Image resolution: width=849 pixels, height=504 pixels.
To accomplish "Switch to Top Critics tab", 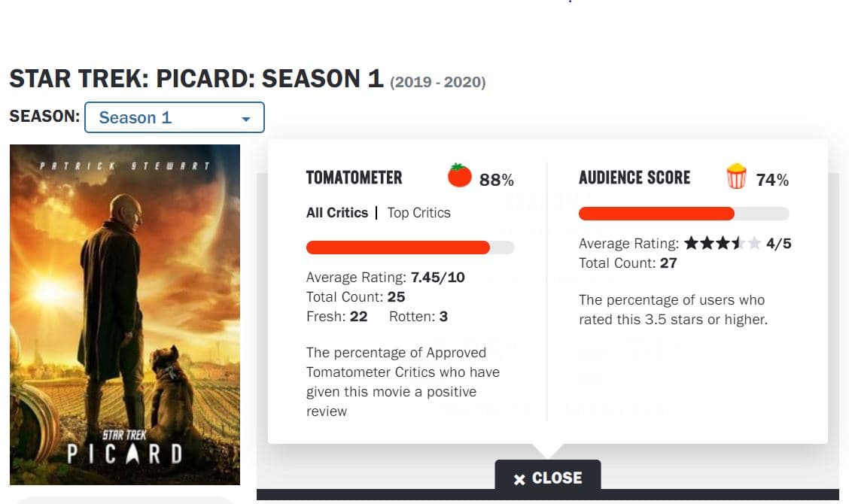I will pos(418,213).
